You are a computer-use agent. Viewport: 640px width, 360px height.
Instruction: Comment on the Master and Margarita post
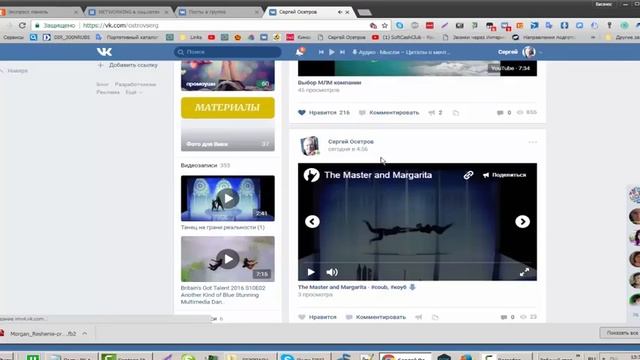click(376, 317)
